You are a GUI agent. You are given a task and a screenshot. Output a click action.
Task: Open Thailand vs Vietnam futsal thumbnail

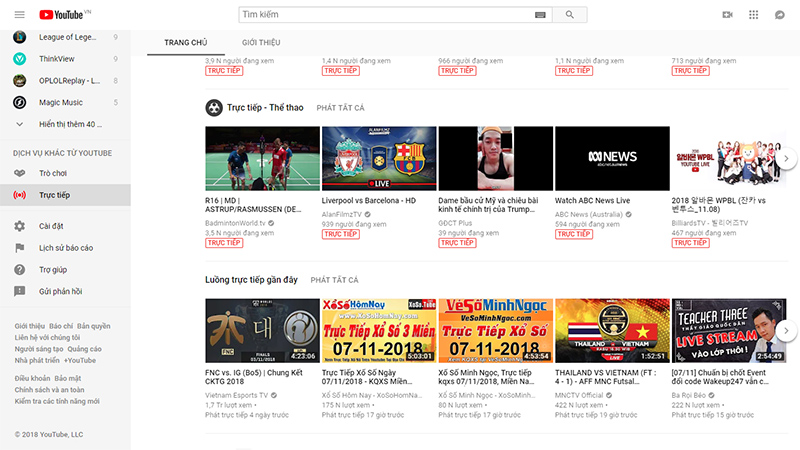coord(612,331)
